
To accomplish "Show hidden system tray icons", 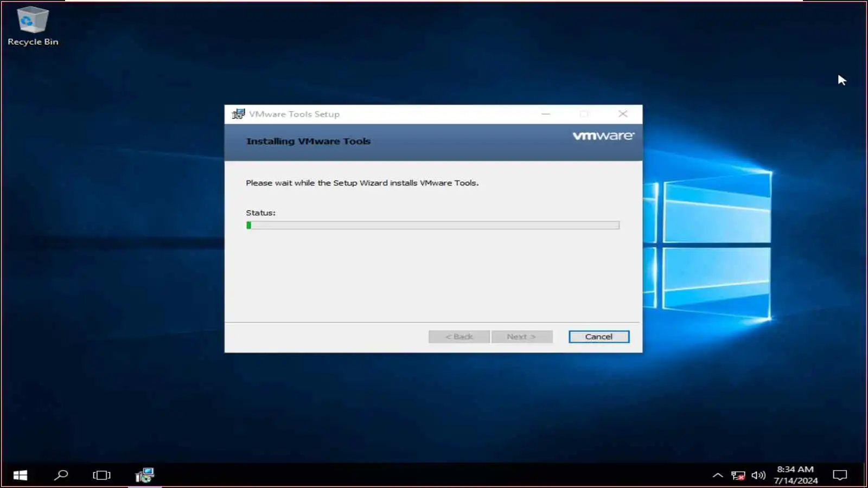I will pos(717,476).
